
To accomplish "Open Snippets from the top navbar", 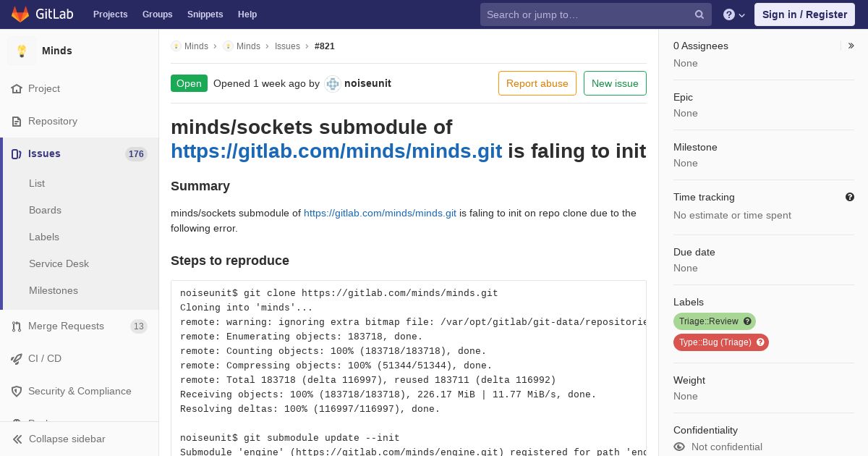I will (x=205, y=14).
